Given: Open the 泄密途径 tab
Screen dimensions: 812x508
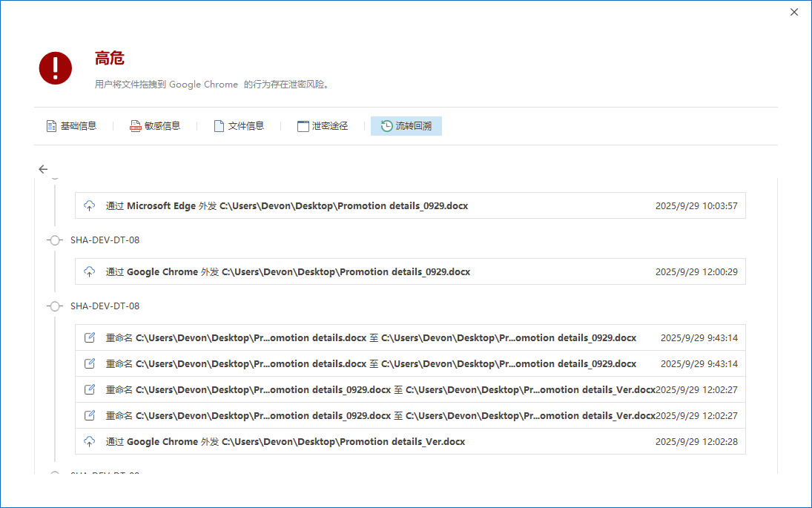Looking at the screenshot, I should (323, 126).
